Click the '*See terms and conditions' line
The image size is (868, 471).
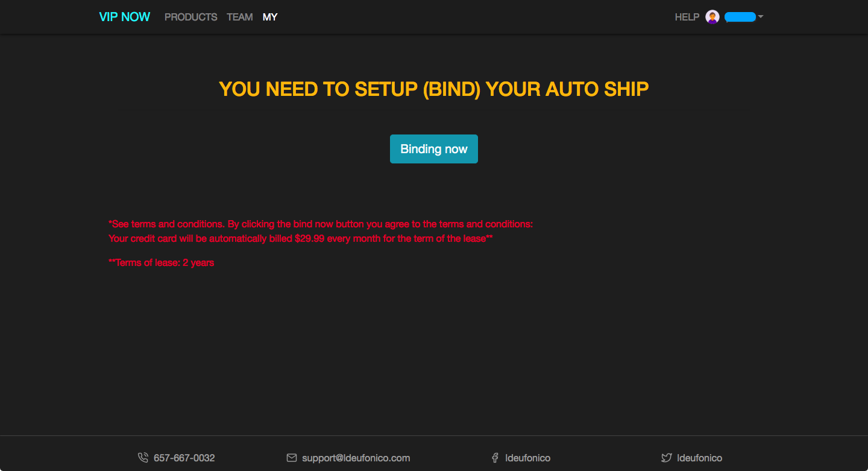(x=321, y=224)
